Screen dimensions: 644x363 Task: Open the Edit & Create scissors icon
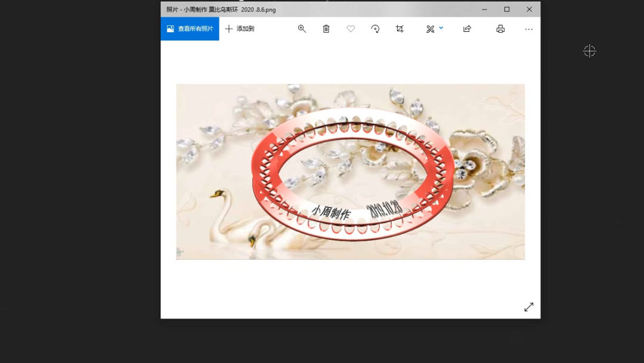pyautogui.click(x=430, y=28)
